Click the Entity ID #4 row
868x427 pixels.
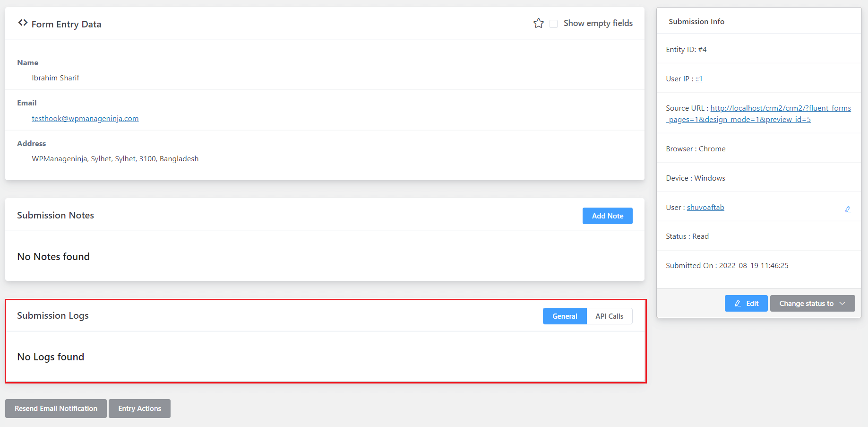(x=686, y=49)
